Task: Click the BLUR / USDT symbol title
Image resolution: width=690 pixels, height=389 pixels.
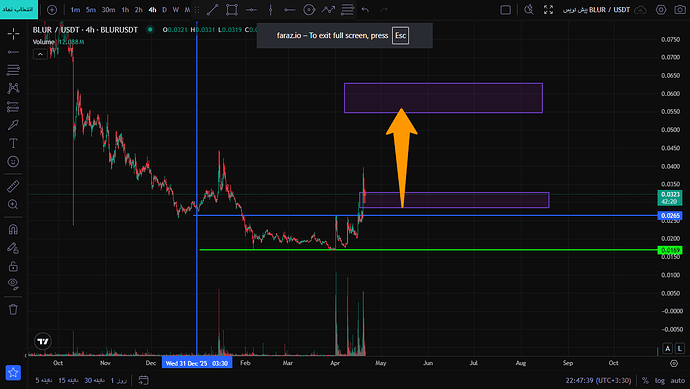Action: (85, 30)
